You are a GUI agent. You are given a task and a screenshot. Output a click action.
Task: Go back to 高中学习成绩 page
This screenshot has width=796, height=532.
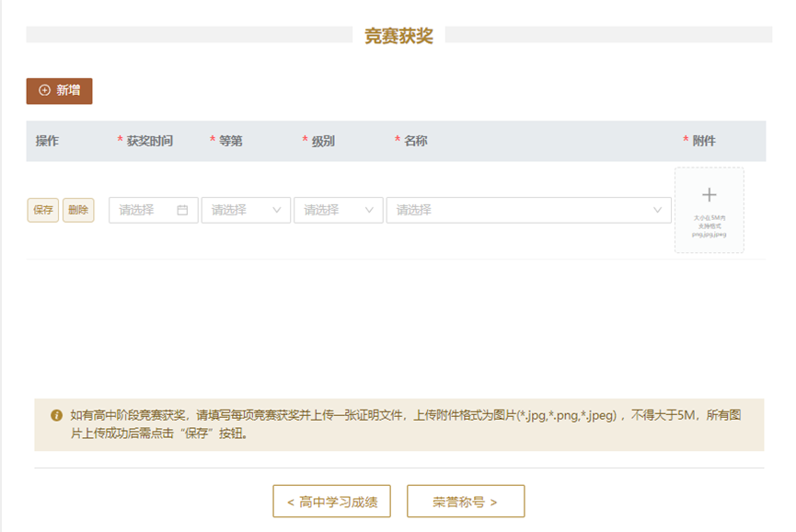click(331, 502)
